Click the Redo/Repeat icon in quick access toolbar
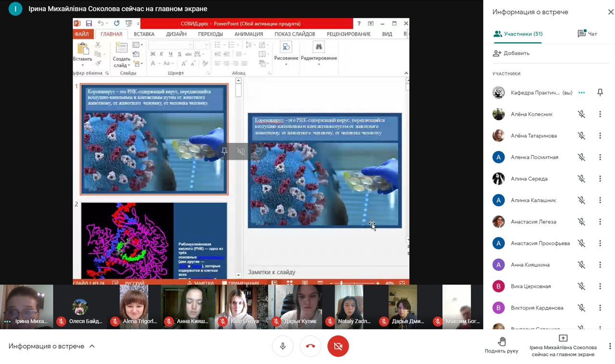This screenshot has width=615, height=364. (116, 23)
